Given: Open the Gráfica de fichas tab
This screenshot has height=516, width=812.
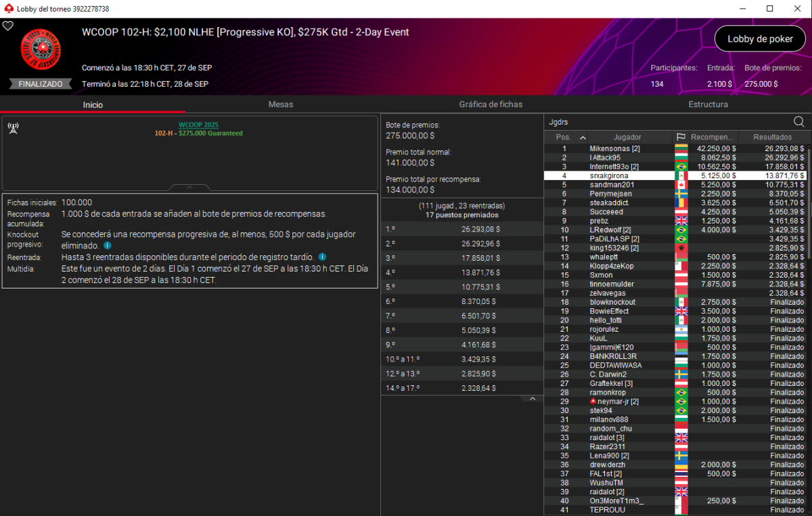Looking at the screenshot, I should tap(491, 104).
